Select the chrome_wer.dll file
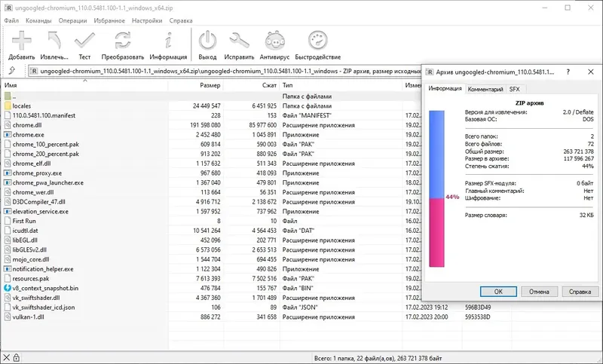Screen dimensions: 603x364 (33, 192)
